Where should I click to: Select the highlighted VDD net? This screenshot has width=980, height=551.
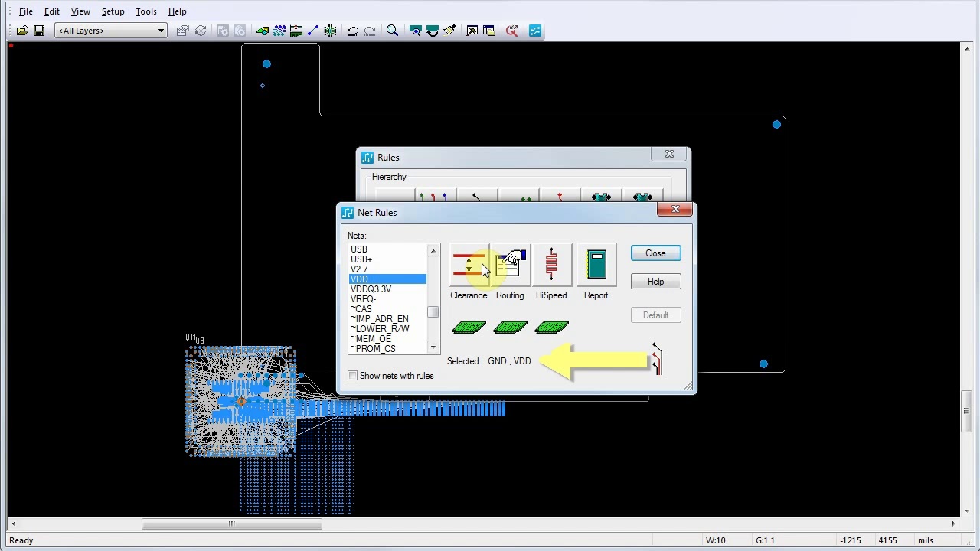coord(387,279)
